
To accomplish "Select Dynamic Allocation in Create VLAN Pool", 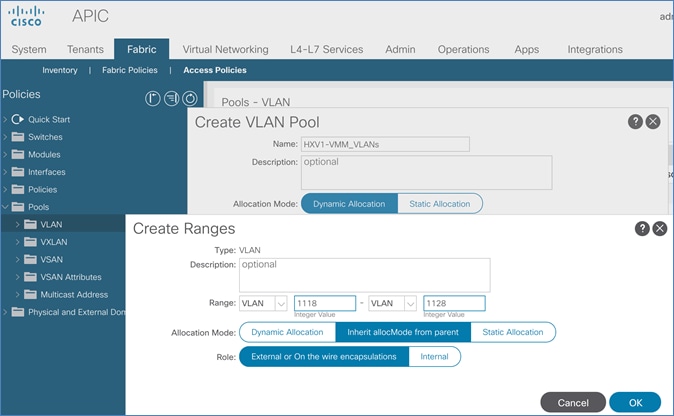I will pyautogui.click(x=349, y=204).
